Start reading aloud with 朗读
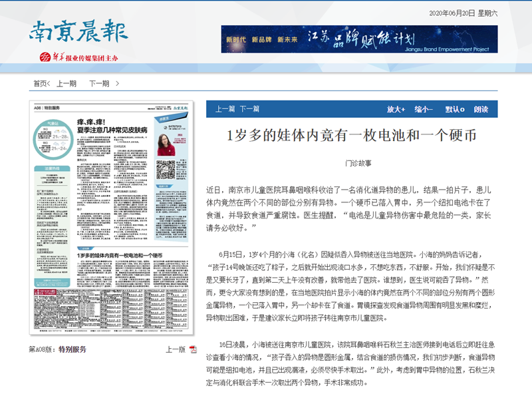Screen dimensions: 532x398 click(481, 109)
